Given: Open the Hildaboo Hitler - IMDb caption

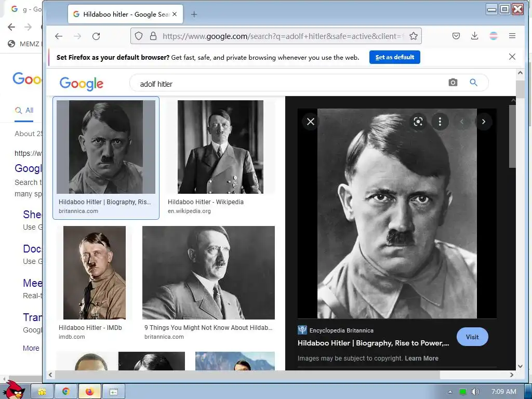Looking at the screenshot, I should (90, 328).
